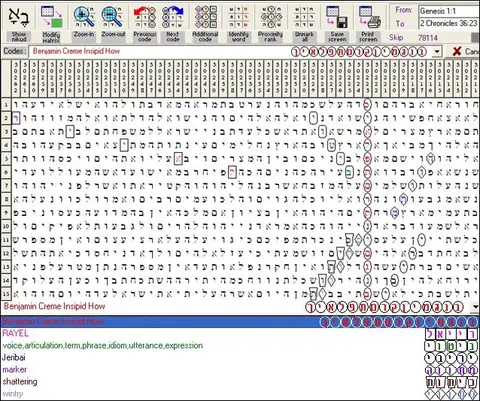Screen dimensions: 480x401
Task: Click row number 10 of the matrix
Action: pos(6,227)
